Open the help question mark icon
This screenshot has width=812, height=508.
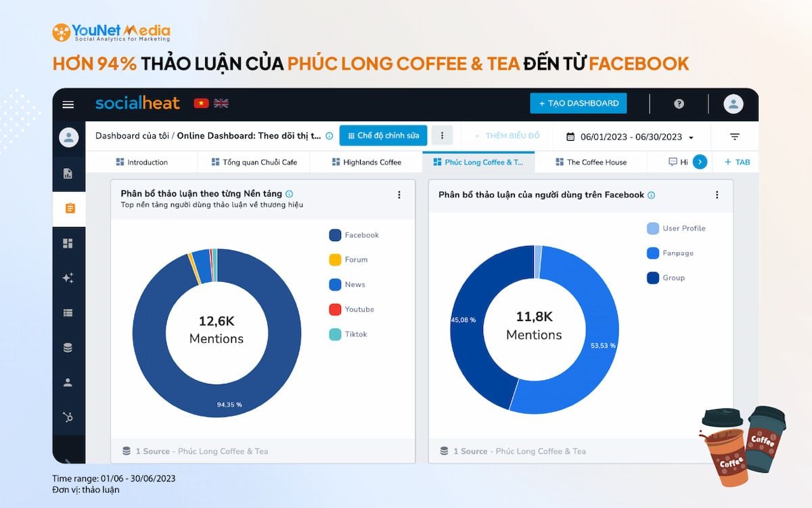coord(679,104)
